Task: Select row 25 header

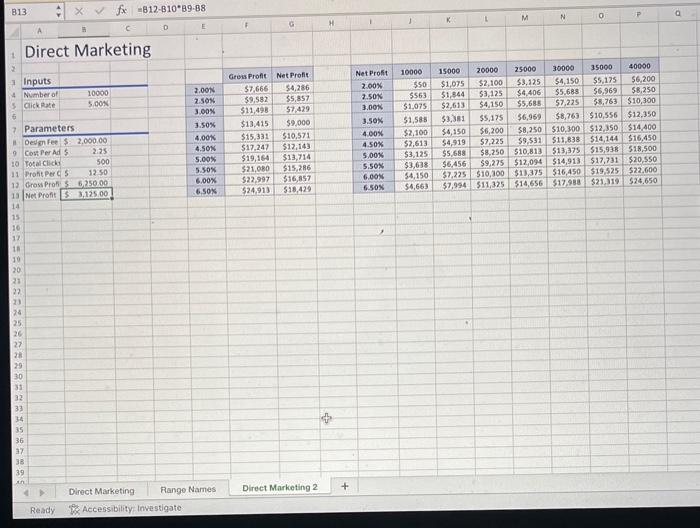Action: click(x=17, y=323)
